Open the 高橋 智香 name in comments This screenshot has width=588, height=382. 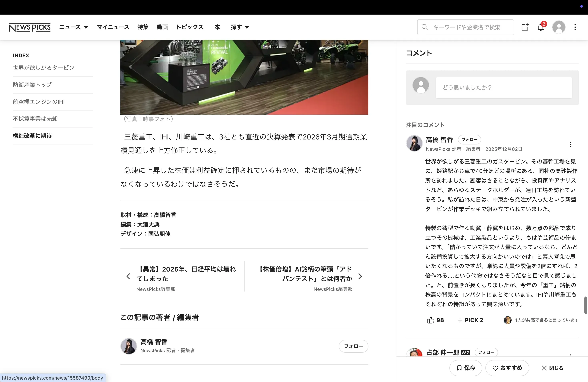[x=439, y=140]
